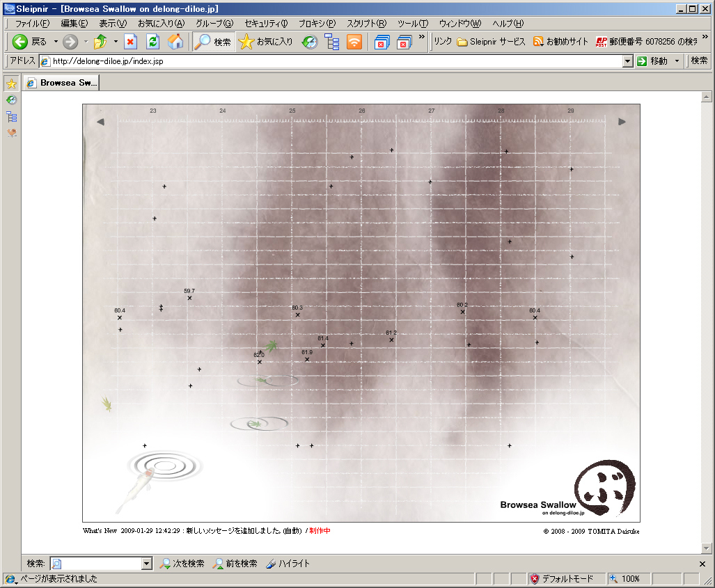Open the Favorites star in the side panel
715x588 pixels.
coord(12,84)
